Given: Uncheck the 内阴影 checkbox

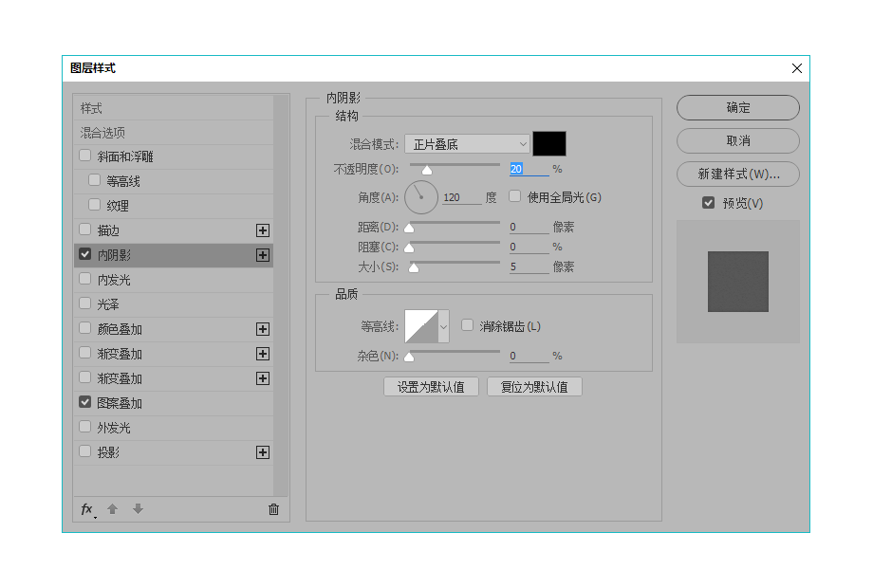Looking at the screenshot, I should click(x=85, y=254).
